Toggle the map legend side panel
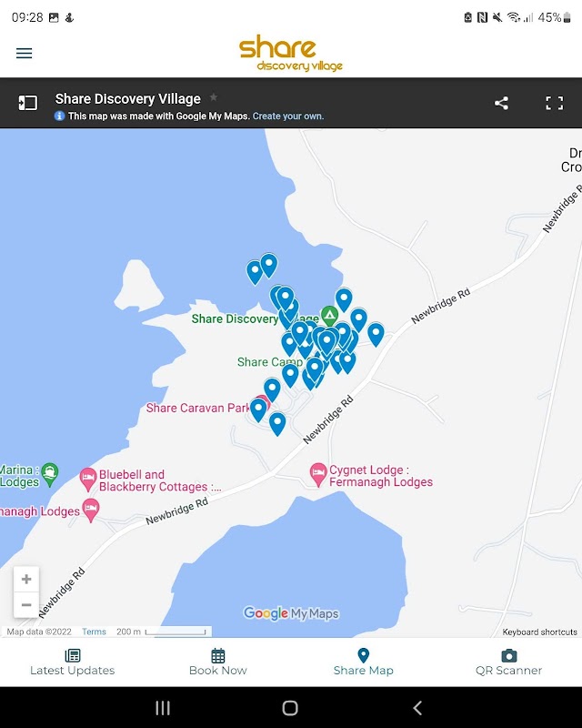582x728 pixels. (x=28, y=103)
